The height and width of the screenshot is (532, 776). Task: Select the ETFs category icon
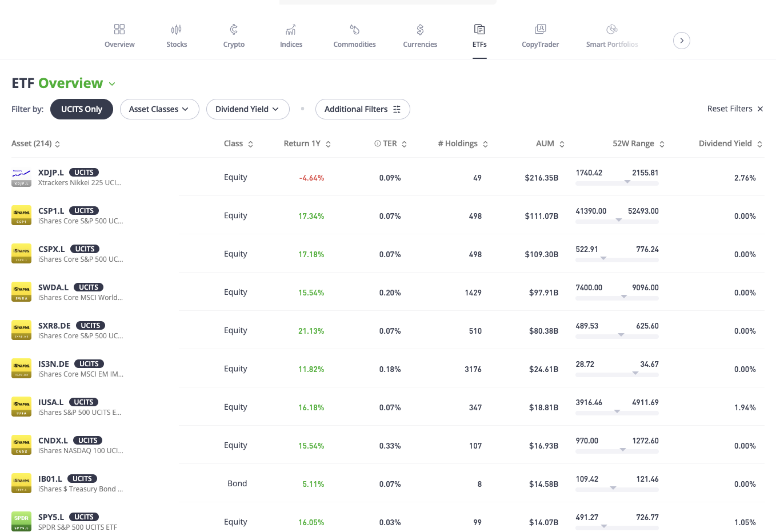pos(479,29)
